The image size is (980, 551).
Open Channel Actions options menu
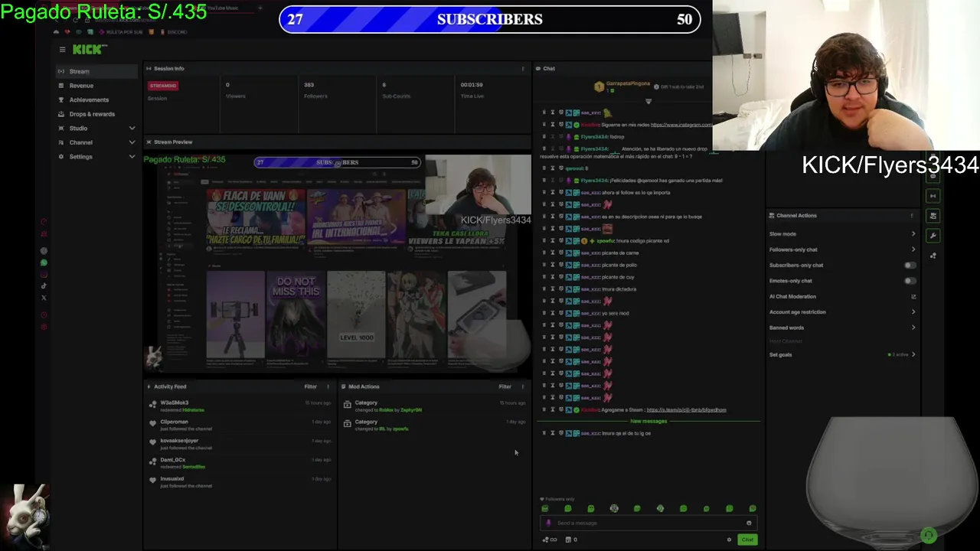[912, 215]
